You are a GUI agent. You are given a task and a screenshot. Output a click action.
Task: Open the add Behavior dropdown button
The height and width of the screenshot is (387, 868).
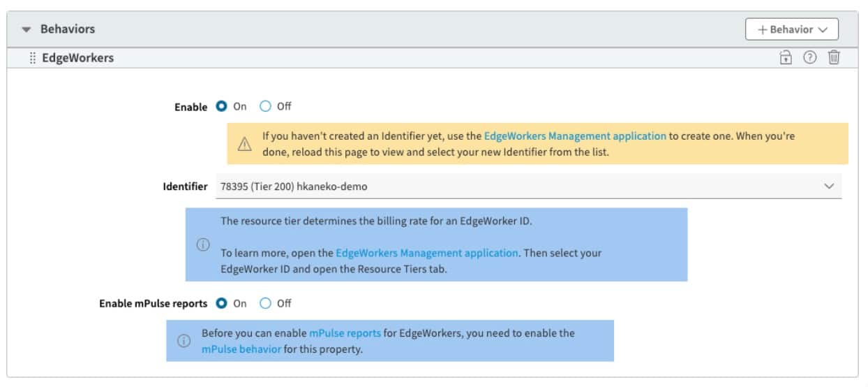point(791,29)
